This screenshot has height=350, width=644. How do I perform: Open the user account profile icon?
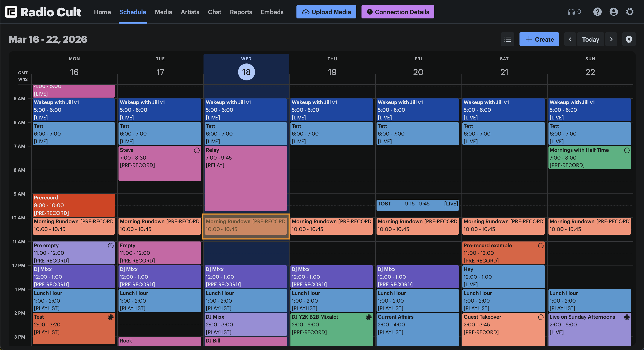point(614,12)
